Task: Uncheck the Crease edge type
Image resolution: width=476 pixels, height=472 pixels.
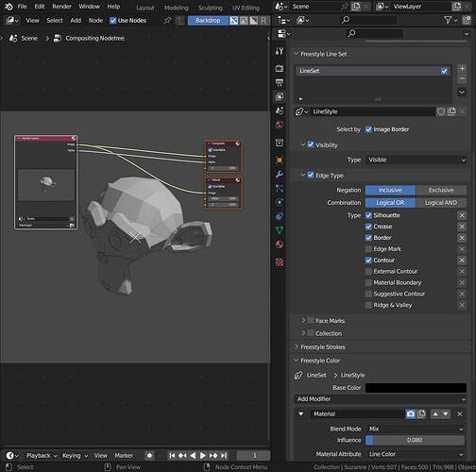Action: [368, 227]
